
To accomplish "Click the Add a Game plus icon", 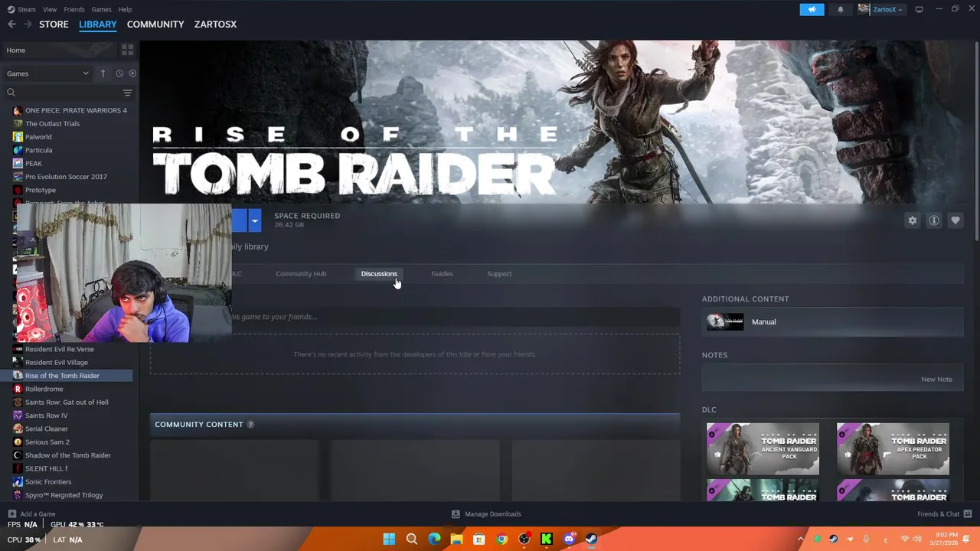I will coord(11,514).
